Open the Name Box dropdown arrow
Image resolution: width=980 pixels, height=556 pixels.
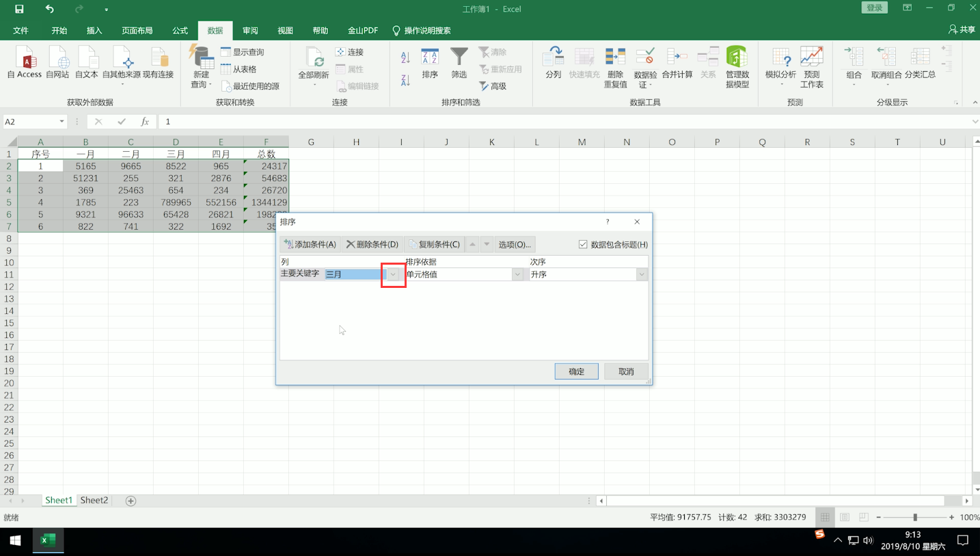pyautogui.click(x=62, y=122)
